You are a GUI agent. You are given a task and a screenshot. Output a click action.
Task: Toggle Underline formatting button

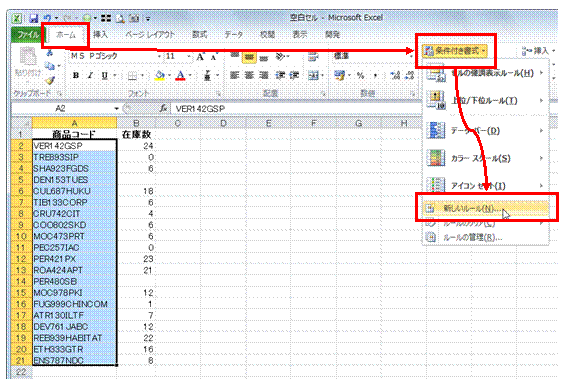pyautogui.click(x=105, y=76)
